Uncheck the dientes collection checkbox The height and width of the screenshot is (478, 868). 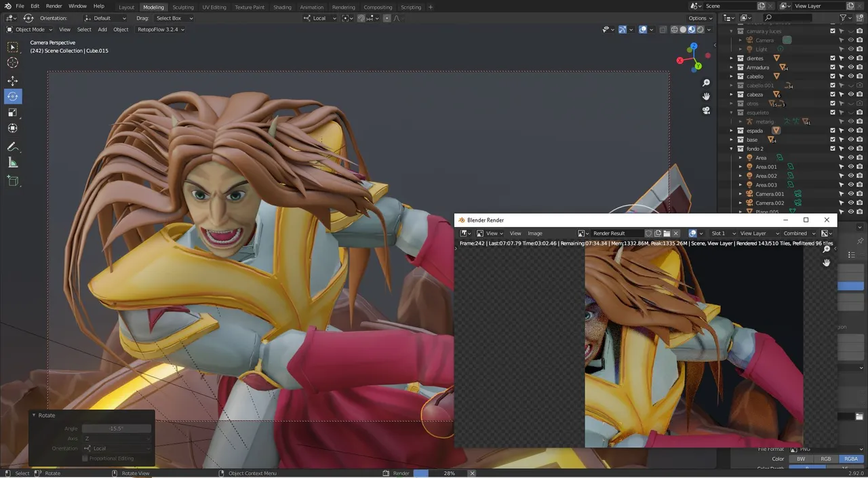click(833, 58)
